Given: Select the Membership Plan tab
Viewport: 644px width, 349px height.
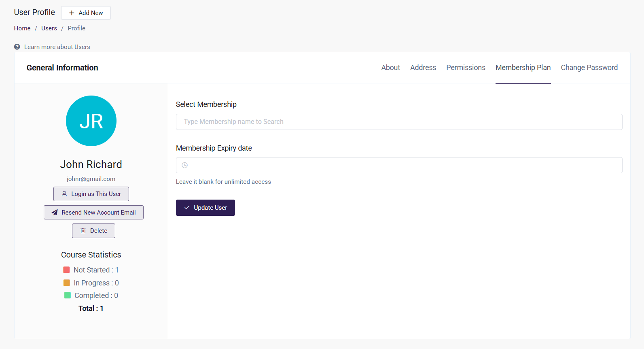Looking at the screenshot, I should point(523,68).
